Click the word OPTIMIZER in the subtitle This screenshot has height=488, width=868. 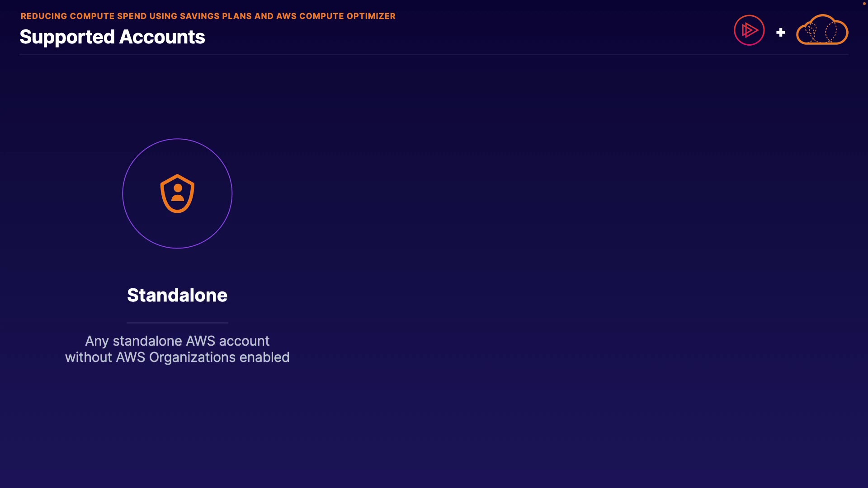(x=371, y=16)
